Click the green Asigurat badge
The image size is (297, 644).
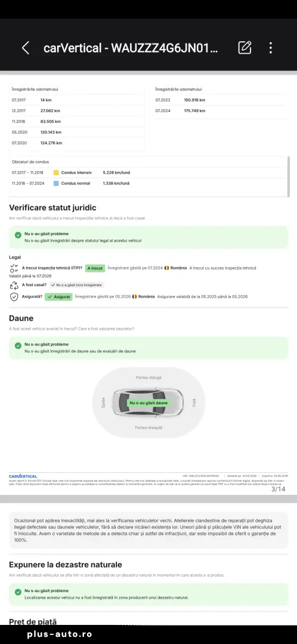[x=58, y=296]
